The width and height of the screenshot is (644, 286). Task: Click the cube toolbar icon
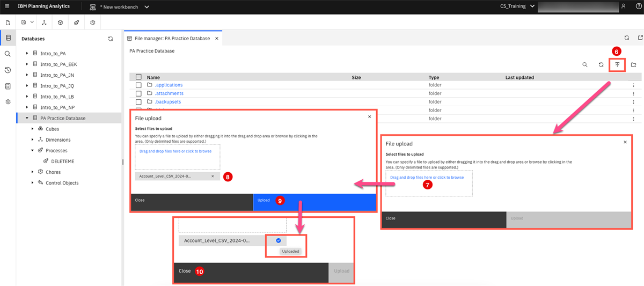pyautogui.click(x=61, y=23)
